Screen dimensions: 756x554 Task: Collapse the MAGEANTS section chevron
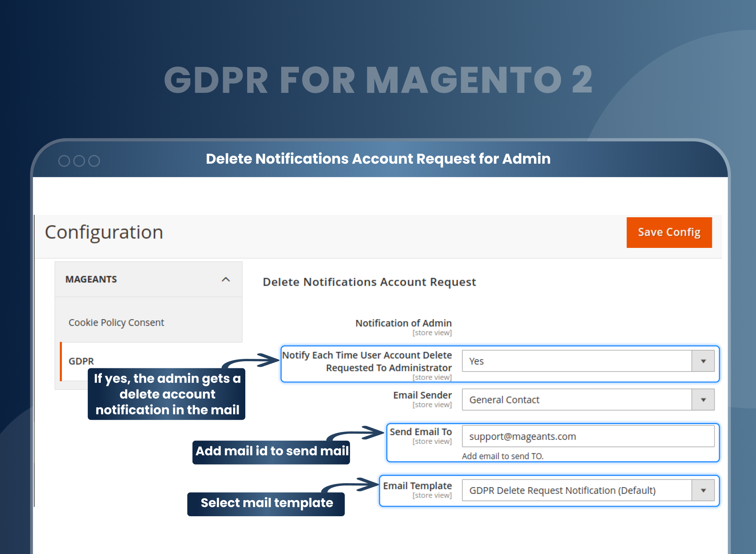click(226, 279)
